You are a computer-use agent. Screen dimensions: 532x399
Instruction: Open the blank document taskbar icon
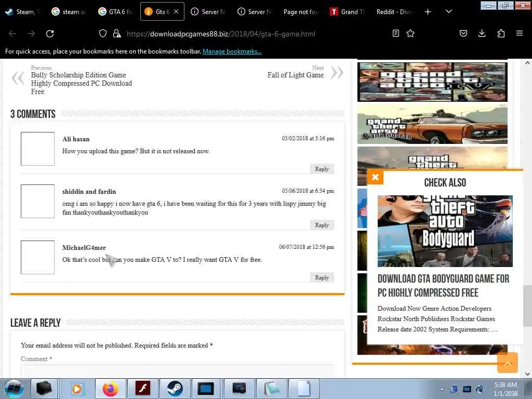point(303,389)
